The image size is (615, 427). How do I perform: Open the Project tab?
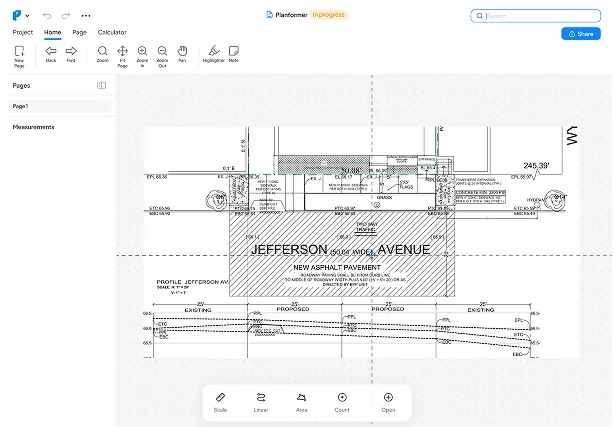[22, 32]
